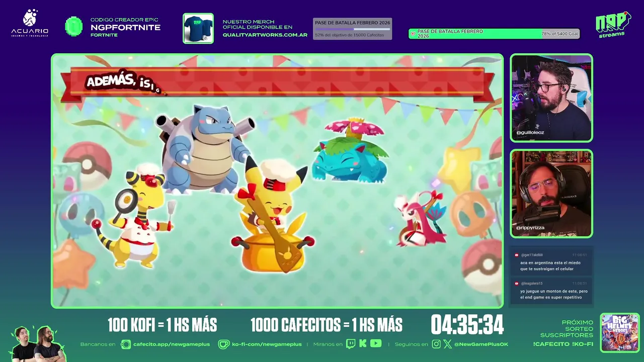Click the NGP streams logo
This screenshot has height=362, width=644.
pyautogui.click(x=613, y=24)
